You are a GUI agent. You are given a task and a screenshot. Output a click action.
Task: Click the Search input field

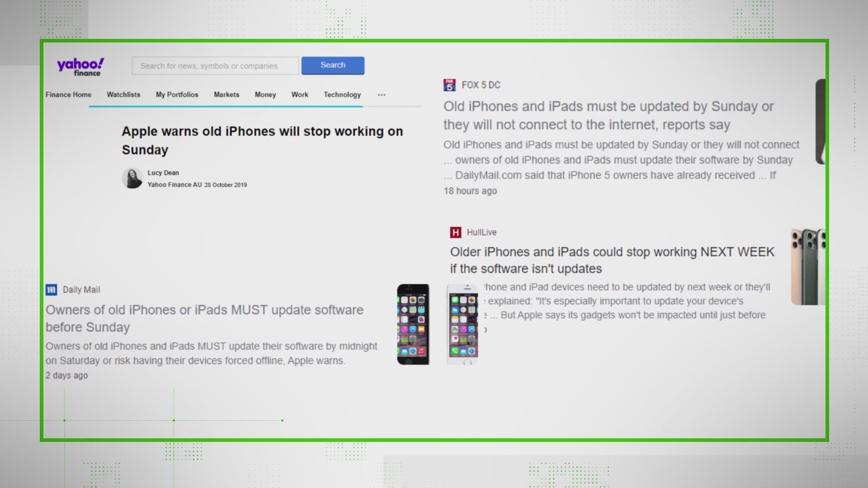tap(215, 65)
